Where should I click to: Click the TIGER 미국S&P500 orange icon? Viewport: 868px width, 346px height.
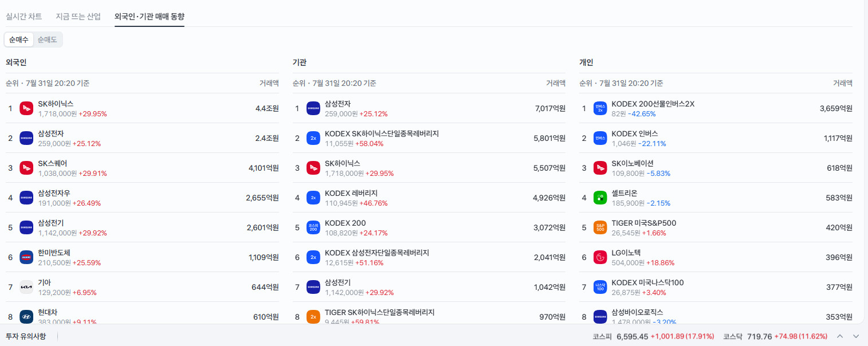600,227
